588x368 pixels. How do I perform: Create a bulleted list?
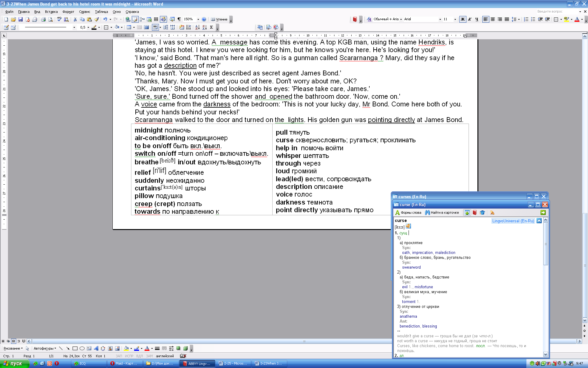click(533, 19)
